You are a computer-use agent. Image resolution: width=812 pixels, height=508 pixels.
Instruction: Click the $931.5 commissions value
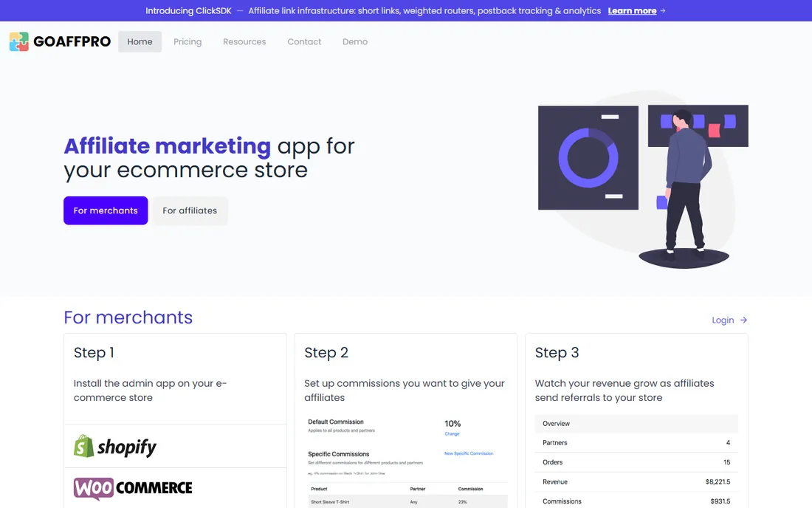coord(720,501)
